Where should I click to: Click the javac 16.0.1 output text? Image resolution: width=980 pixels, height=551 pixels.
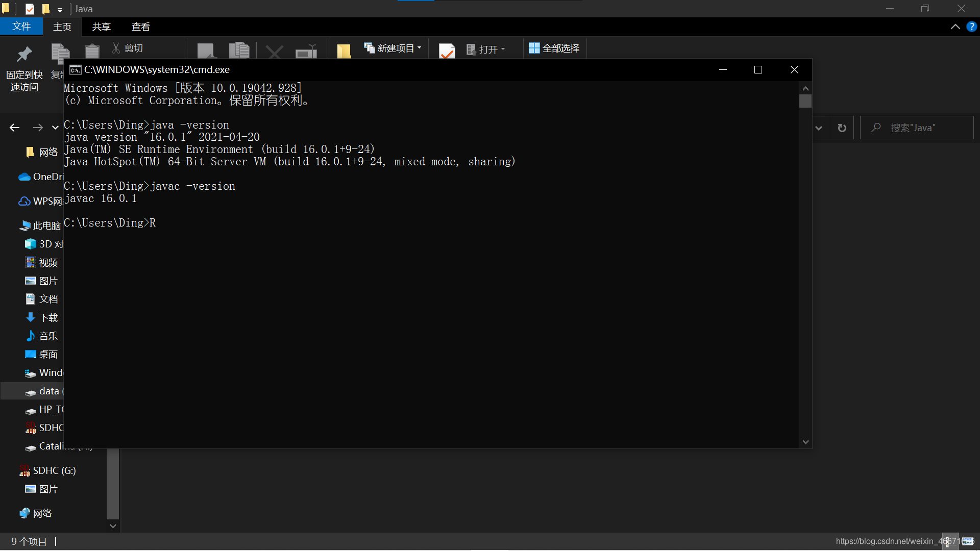pyautogui.click(x=101, y=198)
